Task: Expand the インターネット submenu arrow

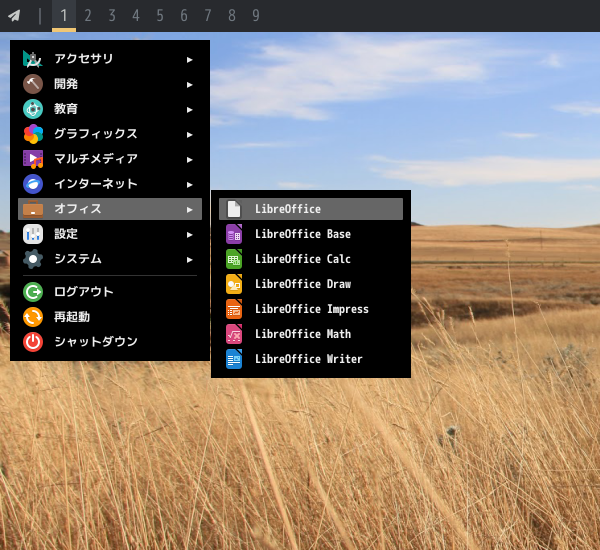Action: click(x=189, y=185)
